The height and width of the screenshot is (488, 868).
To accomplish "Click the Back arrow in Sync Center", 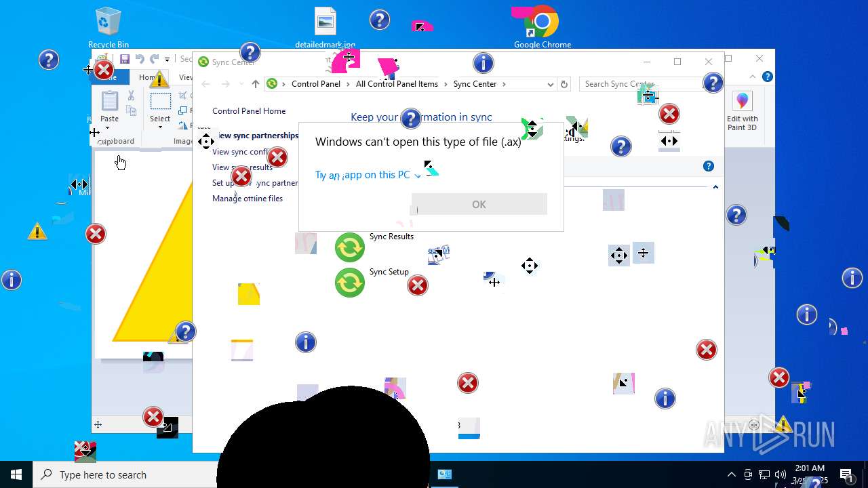I will coord(206,84).
